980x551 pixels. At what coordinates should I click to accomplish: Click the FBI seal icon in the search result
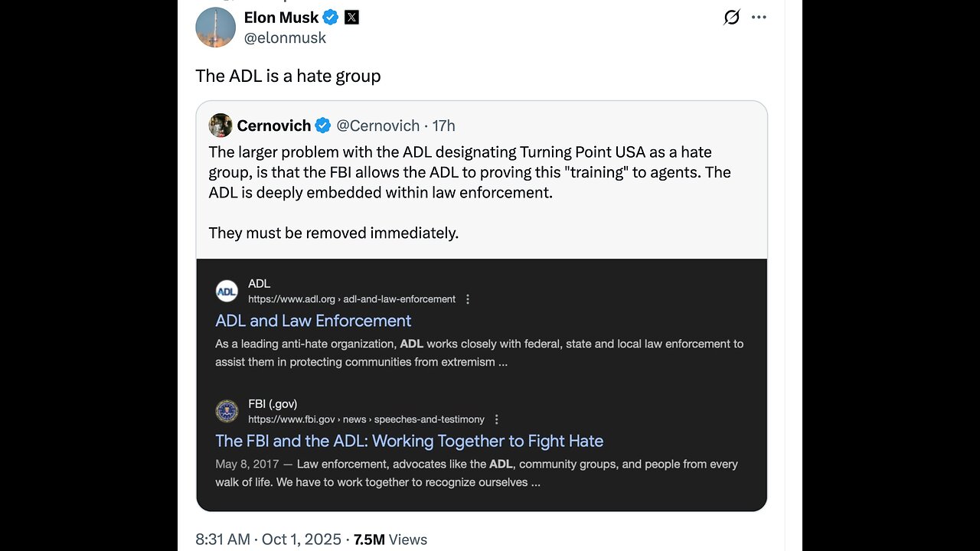pos(227,411)
